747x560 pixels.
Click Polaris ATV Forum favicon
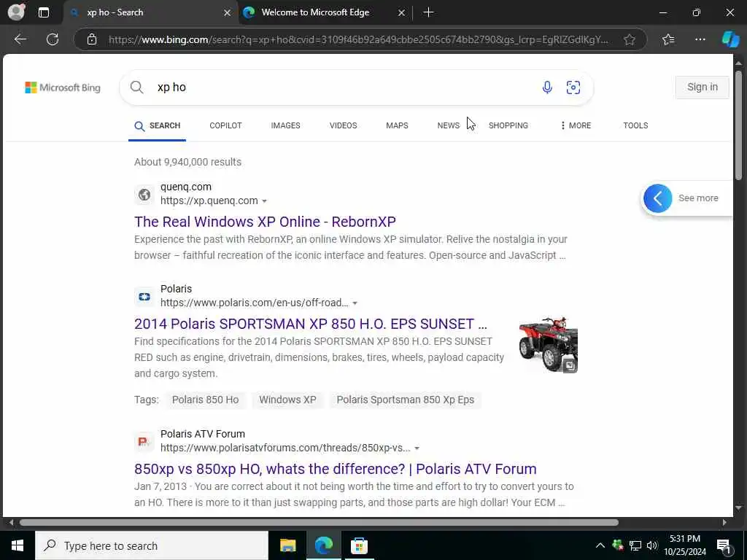click(x=144, y=441)
